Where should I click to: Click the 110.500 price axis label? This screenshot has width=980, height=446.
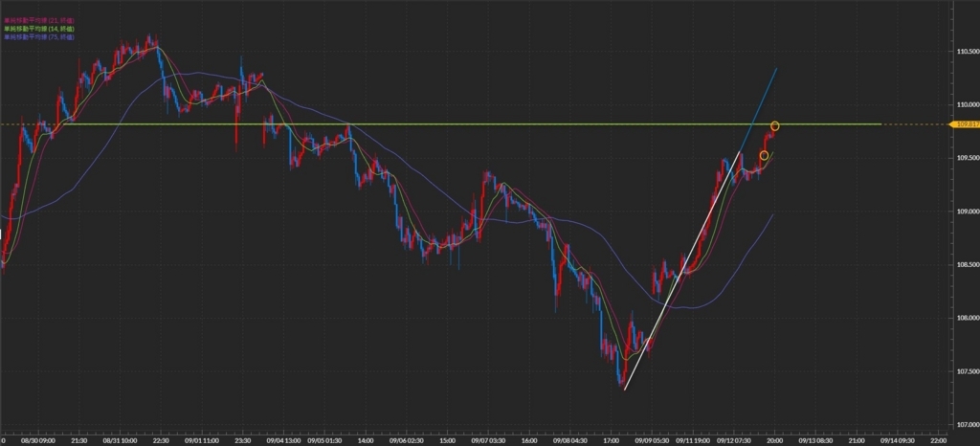(x=968, y=51)
